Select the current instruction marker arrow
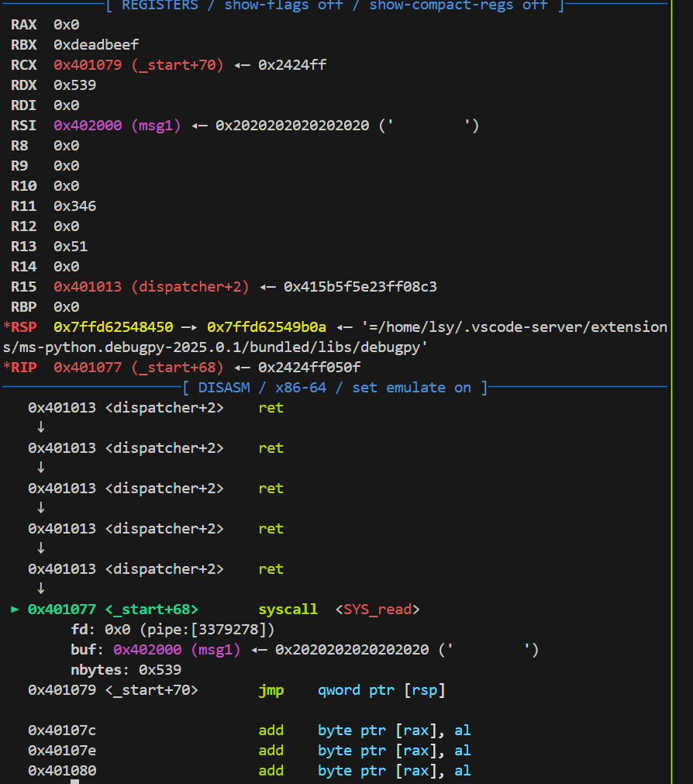 (14, 609)
